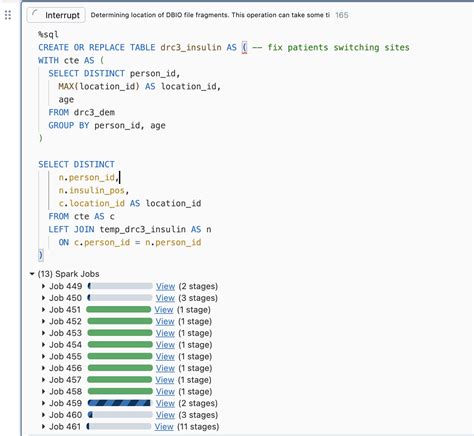Screen dimensions: 474x436
Task: Click the DBIO file fragments status message
Action: [210, 15]
